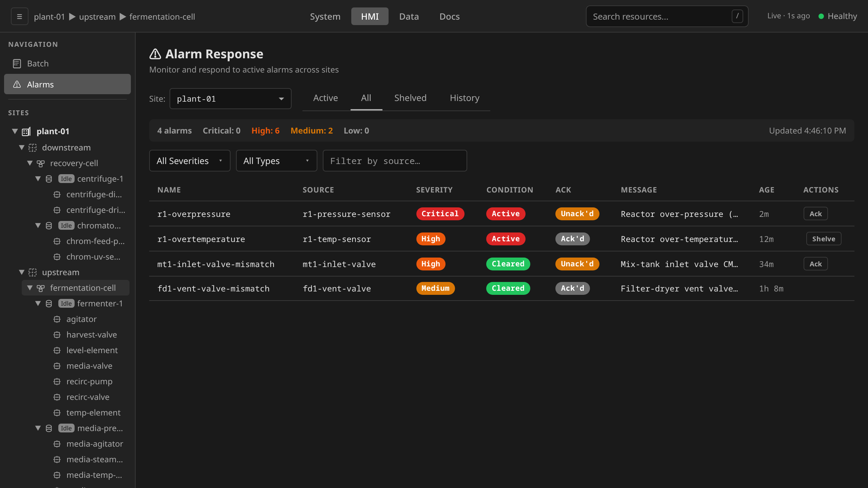Click the plant-01 building icon in Sites tree
This screenshot has height=488, width=868.
tap(26, 131)
